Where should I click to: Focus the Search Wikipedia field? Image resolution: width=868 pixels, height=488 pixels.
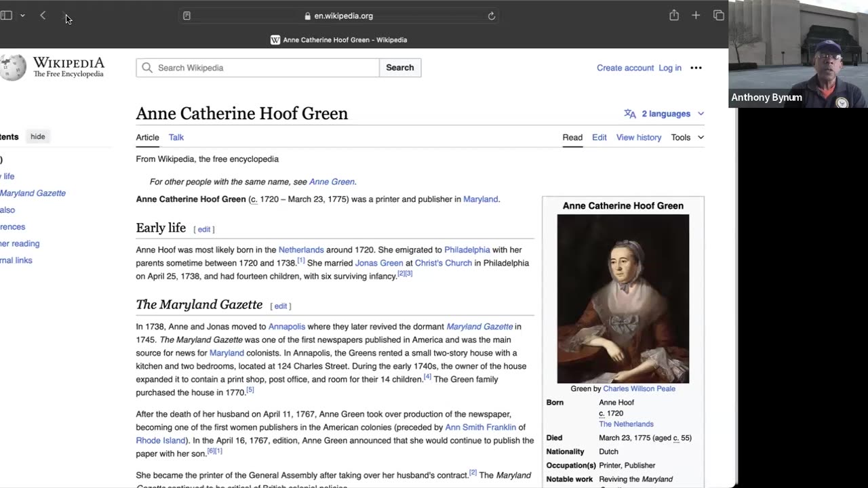258,68
